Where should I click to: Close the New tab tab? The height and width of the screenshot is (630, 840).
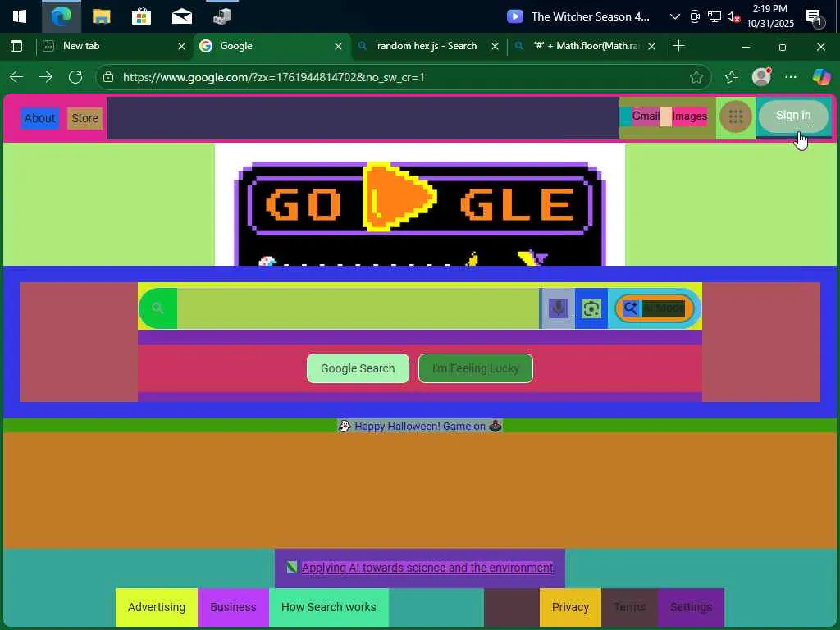click(x=181, y=47)
